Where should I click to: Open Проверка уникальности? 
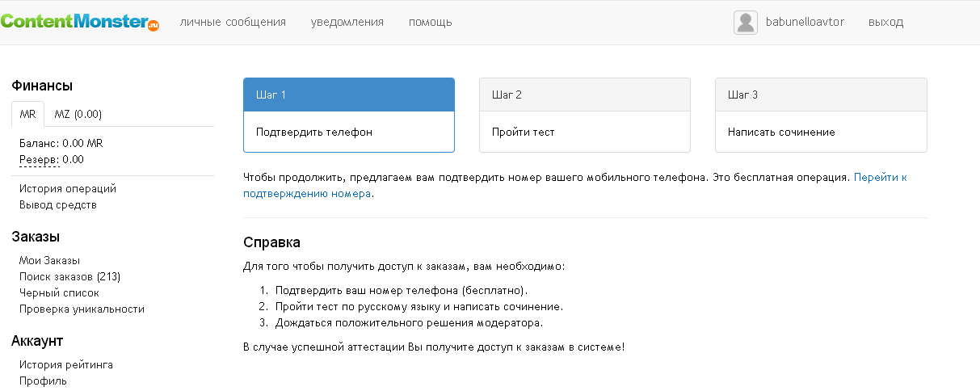[x=82, y=309]
